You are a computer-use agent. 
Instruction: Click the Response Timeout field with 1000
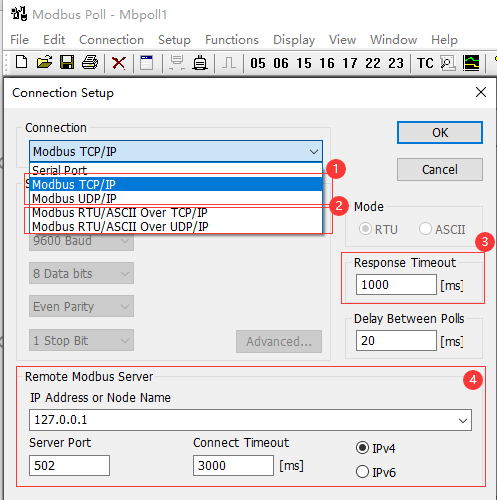pyautogui.click(x=396, y=284)
